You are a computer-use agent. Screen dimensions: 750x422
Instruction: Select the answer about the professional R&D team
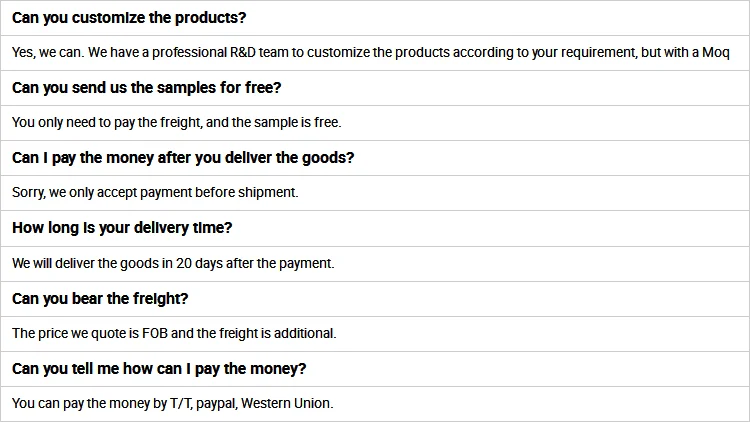point(369,53)
